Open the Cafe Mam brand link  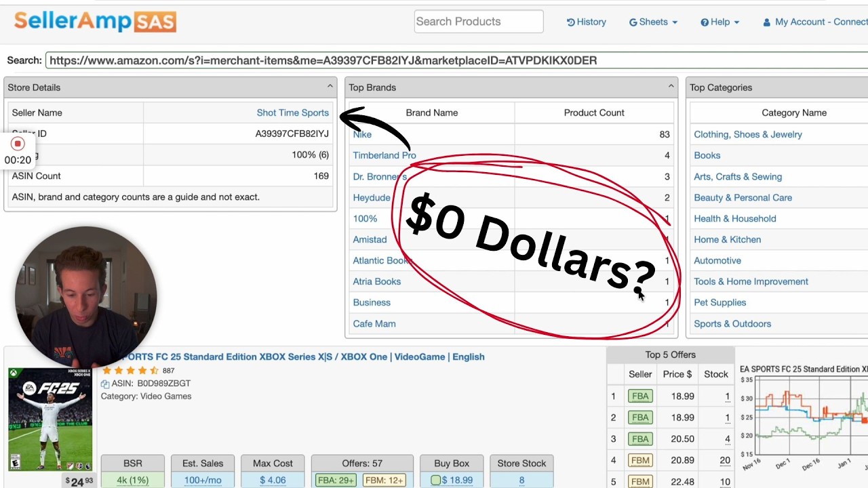click(374, 323)
